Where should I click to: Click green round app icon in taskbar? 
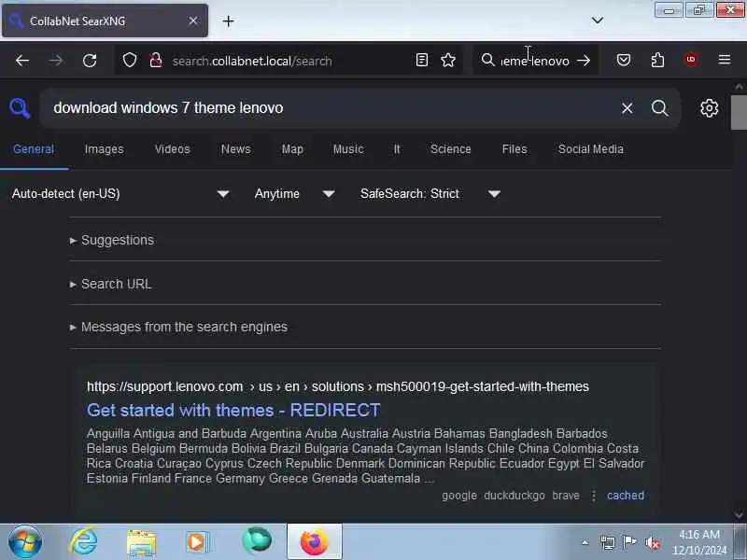point(256,541)
